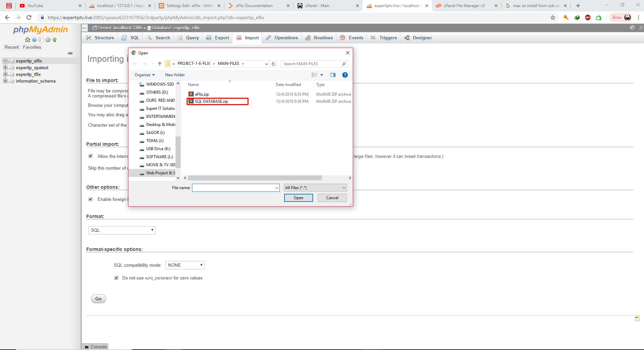The height and width of the screenshot is (350, 644).
Task: Click Open in the file dialog
Action: tap(298, 198)
